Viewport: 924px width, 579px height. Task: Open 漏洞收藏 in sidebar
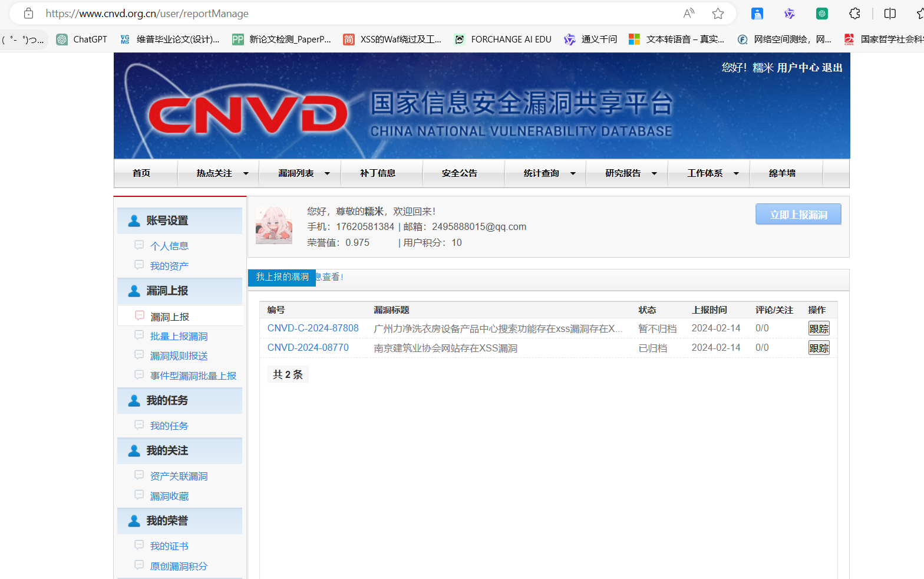pyautogui.click(x=169, y=496)
